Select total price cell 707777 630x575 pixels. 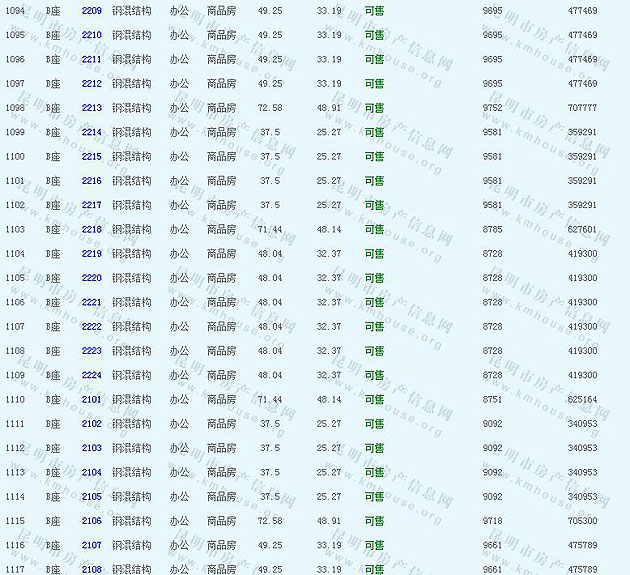tap(582, 108)
